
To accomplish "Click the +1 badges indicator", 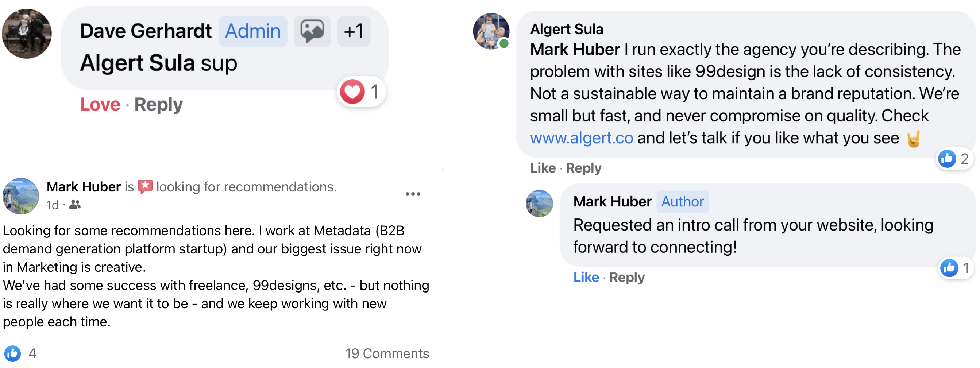I will tap(354, 31).
